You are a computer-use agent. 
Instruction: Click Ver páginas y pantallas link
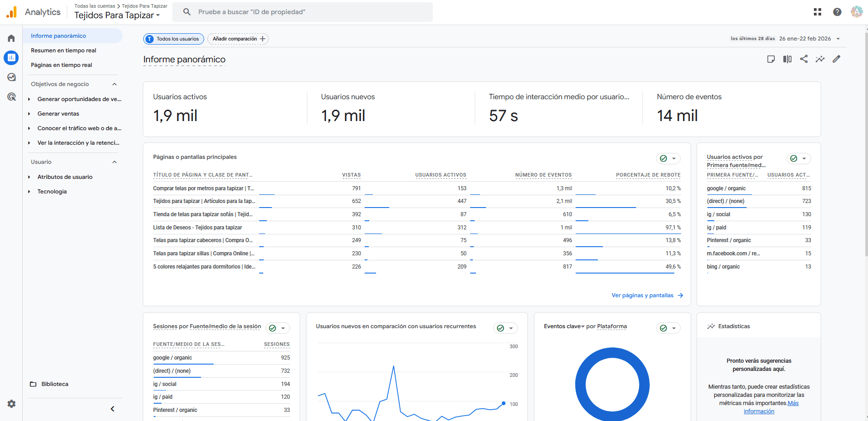point(642,295)
